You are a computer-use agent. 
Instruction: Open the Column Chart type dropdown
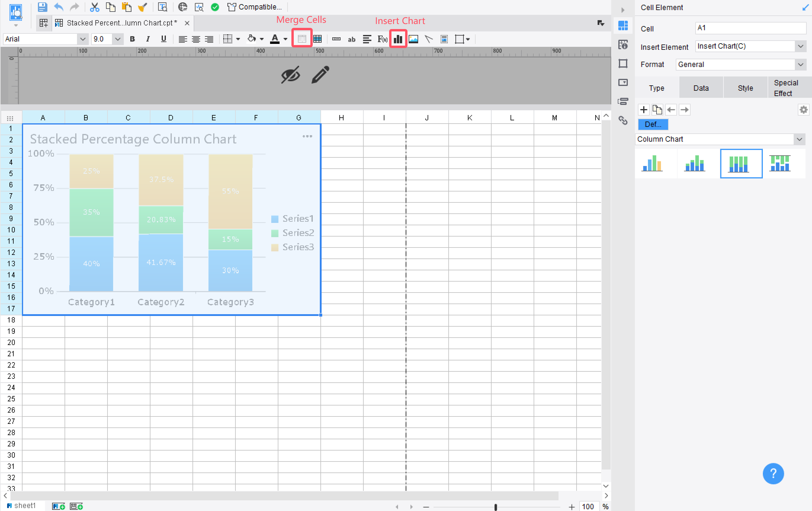pyautogui.click(x=799, y=139)
